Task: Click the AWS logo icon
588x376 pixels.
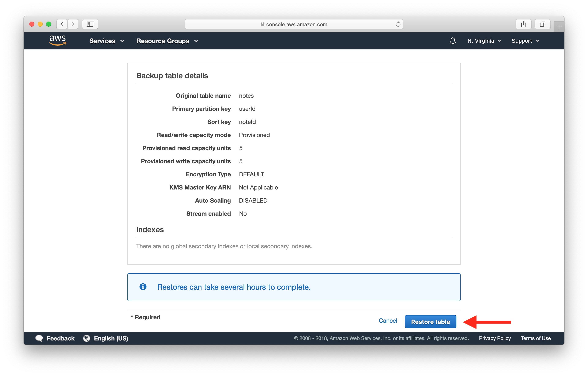Action: [57, 41]
